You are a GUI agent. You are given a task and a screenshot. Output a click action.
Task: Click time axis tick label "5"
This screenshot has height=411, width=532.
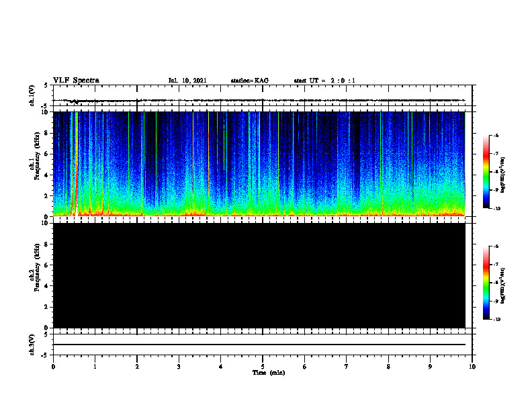[x=263, y=367]
